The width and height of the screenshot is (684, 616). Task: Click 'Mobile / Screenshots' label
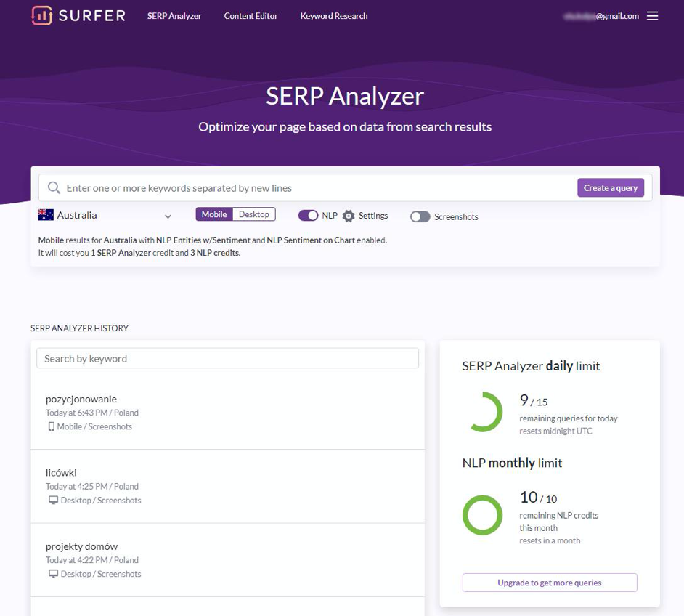[94, 426]
